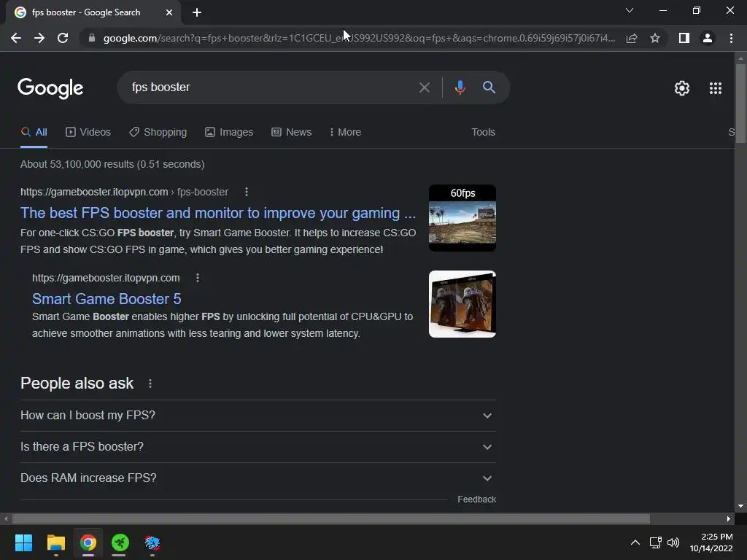The width and height of the screenshot is (747, 560).
Task: Open the Chrome profile avatar icon
Action: pos(708,38)
